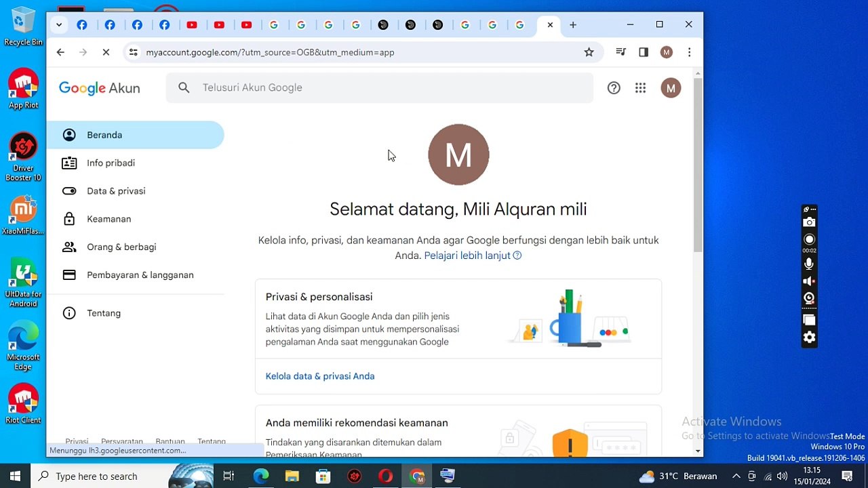Open Kelola data & privasi Anda link

[x=320, y=376]
